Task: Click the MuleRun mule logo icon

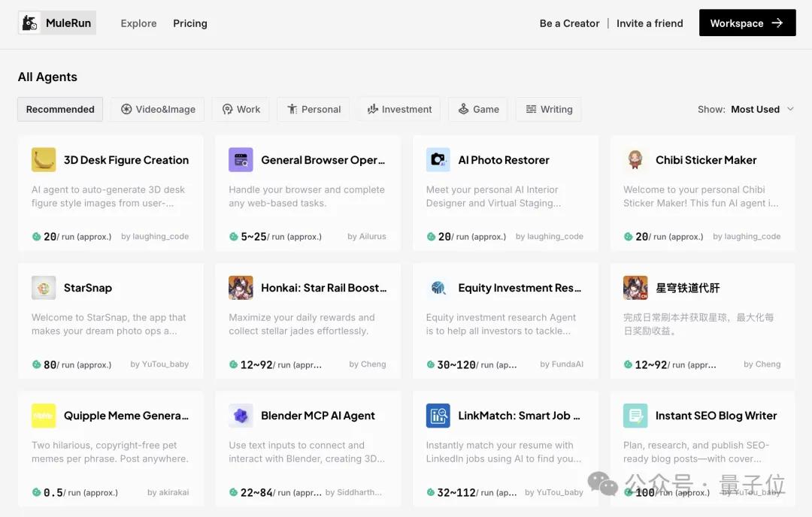Action: click(x=30, y=23)
